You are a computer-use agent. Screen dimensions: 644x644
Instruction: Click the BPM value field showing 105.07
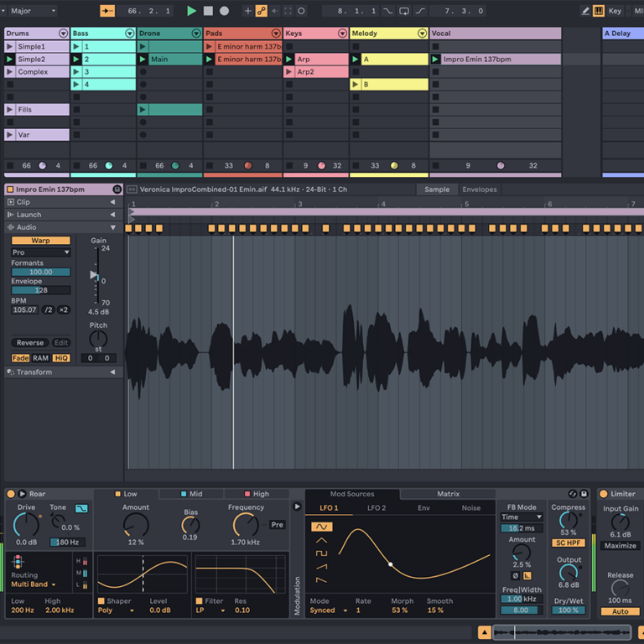24,310
